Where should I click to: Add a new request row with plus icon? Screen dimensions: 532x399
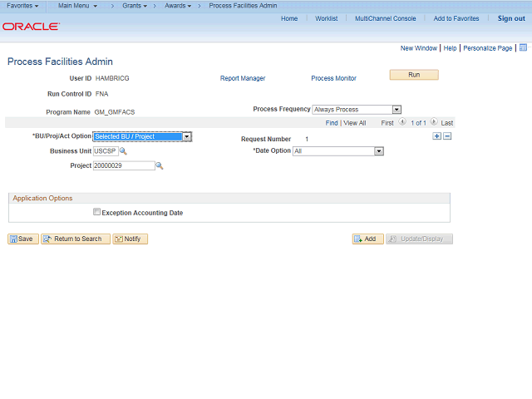coord(437,136)
